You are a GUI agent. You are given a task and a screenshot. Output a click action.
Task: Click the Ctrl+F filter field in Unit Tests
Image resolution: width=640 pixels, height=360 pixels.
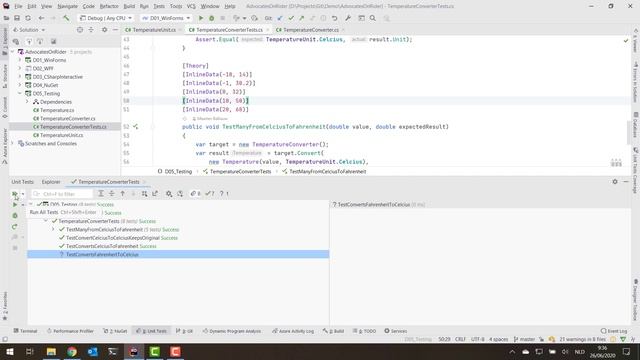click(62, 194)
